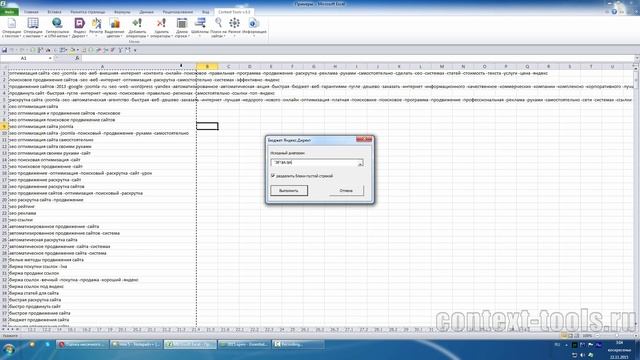The width and height of the screenshot is (640, 360).
Task: Select cell 'сео оптимизация сайта самостоятельно'
Action: coord(102,140)
